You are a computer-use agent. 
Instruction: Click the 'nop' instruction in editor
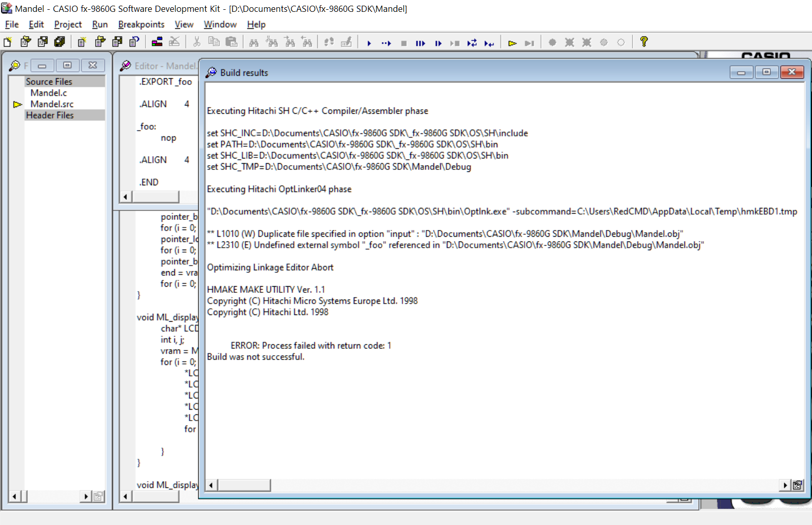(168, 138)
